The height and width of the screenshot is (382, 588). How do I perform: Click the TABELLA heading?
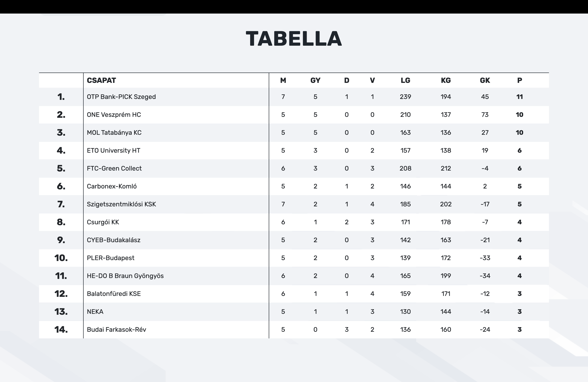coord(294,39)
